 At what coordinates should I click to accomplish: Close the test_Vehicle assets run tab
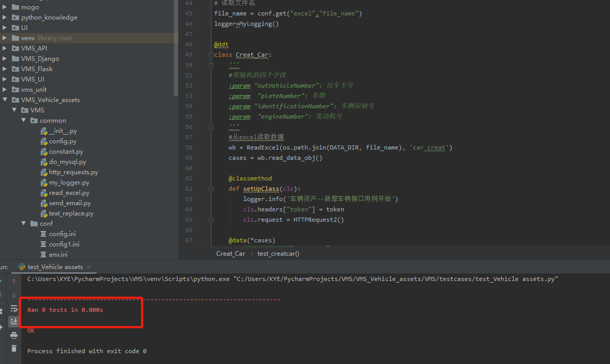[89, 267]
